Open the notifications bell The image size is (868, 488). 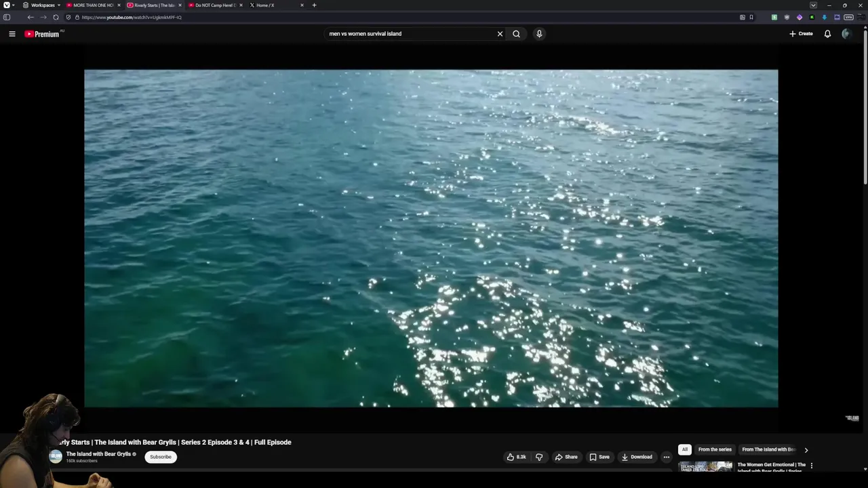tap(827, 34)
